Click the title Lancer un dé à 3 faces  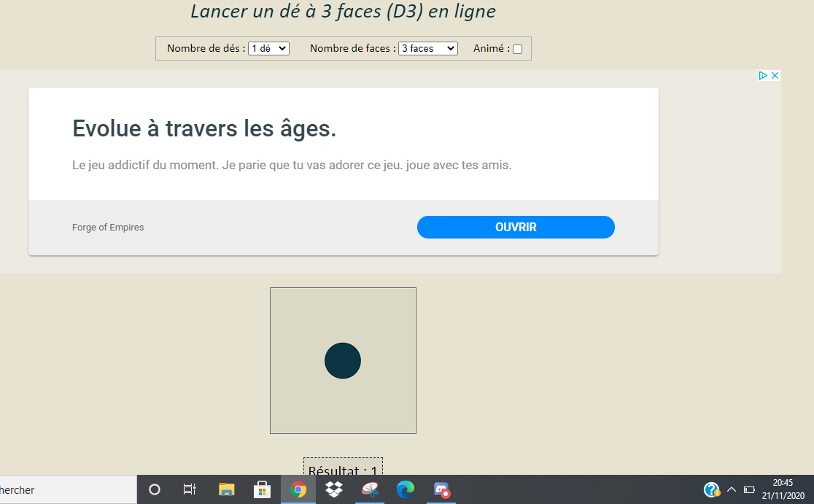click(343, 12)
